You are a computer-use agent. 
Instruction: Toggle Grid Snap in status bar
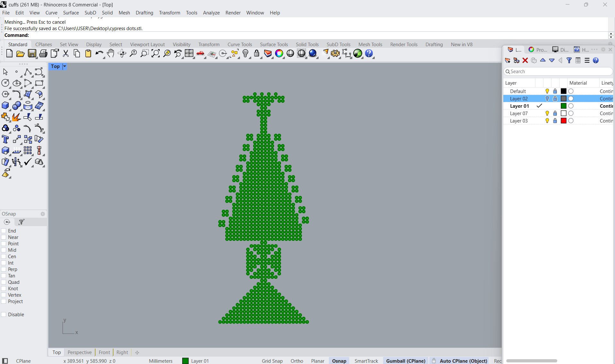[272, 361]
